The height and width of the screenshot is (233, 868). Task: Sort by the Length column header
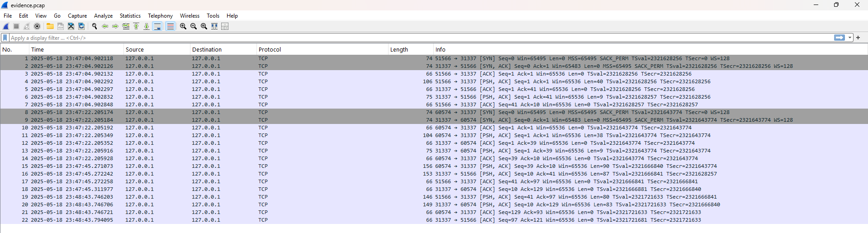pyautogui.click(x=411, y=49)
